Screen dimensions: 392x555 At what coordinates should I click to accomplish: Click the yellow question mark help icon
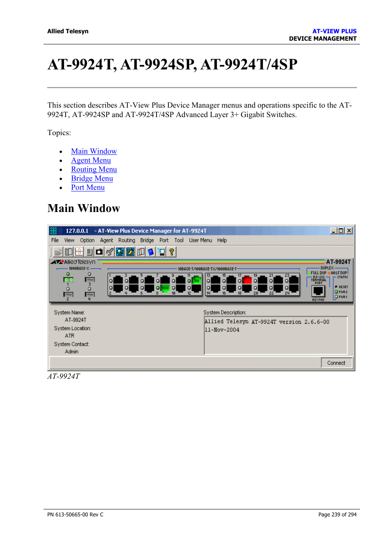[172, 252]
